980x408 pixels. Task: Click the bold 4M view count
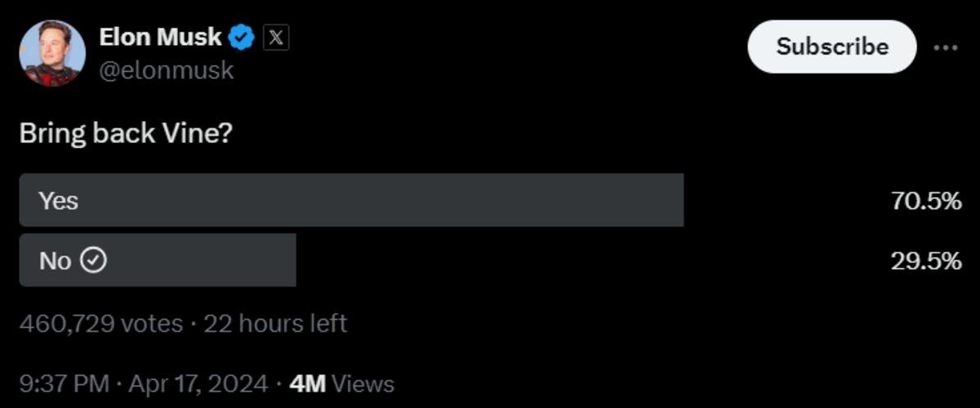tap(308, 383)
